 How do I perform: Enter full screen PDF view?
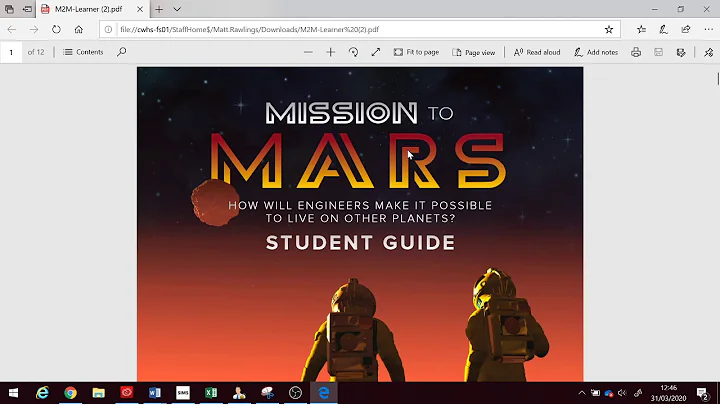coord(376,52)
